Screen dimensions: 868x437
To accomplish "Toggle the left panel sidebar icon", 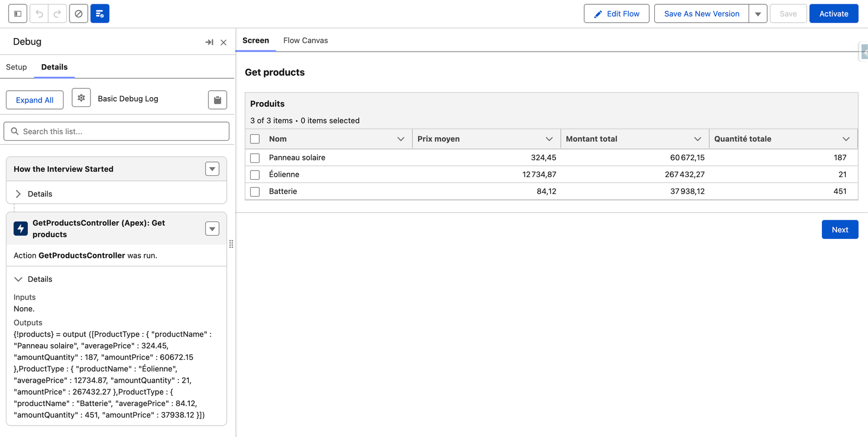I will pyautogui.click(x=18, y=14).
